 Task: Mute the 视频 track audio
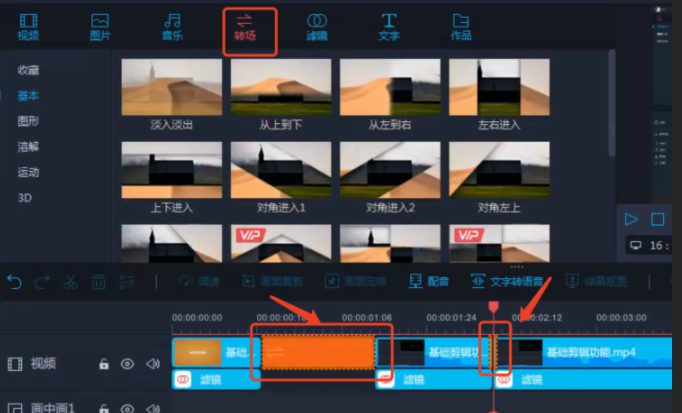coord(153,364)
